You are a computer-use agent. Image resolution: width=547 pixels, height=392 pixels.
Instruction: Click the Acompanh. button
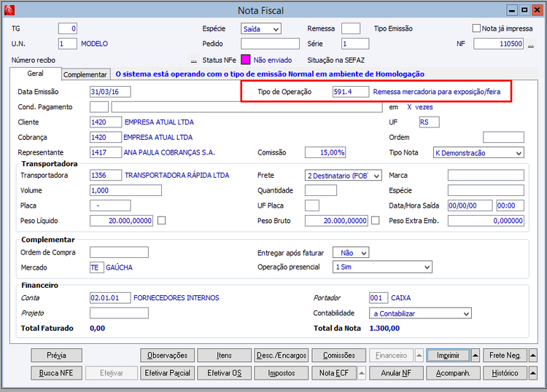(x=453, y=373)
